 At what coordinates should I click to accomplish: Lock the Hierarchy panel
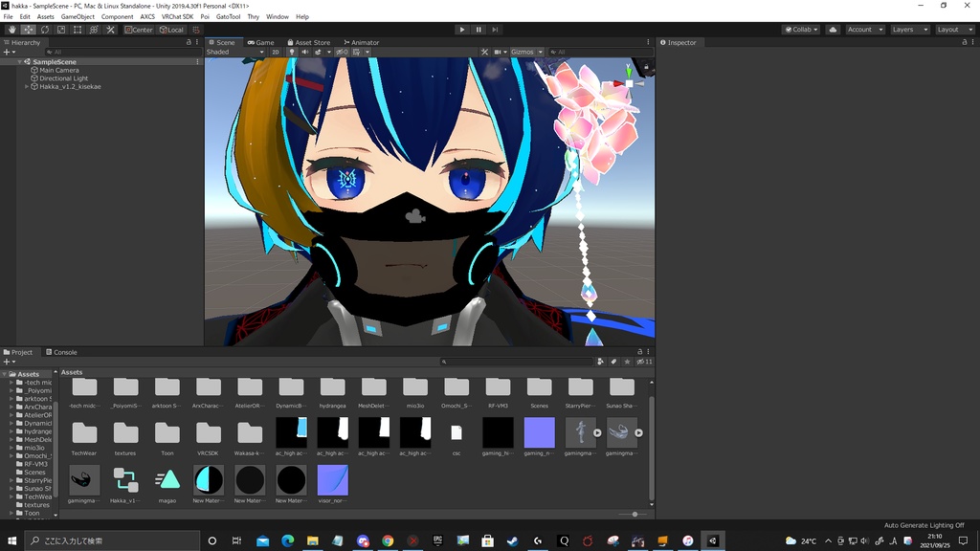point(189,42)
